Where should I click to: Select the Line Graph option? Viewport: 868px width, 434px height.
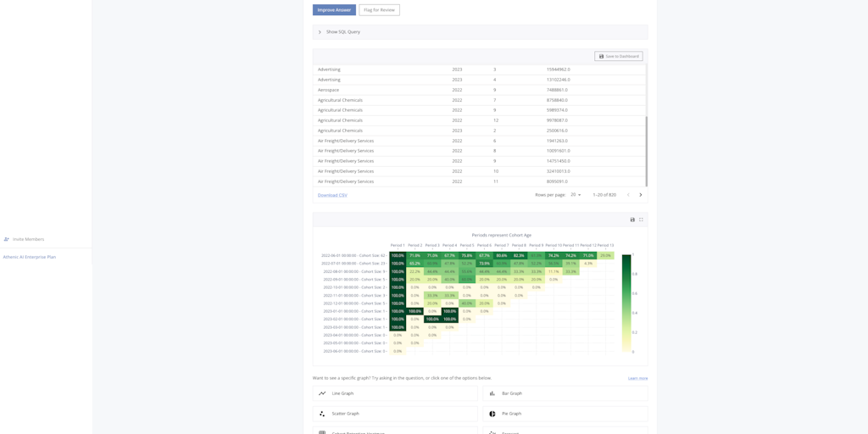click(x=395, y=393)
